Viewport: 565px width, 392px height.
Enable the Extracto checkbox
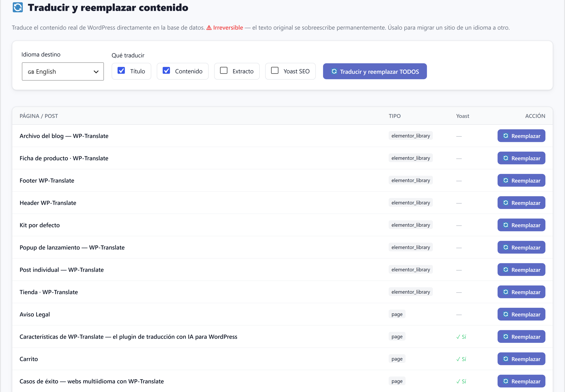(x=224, y=71)
